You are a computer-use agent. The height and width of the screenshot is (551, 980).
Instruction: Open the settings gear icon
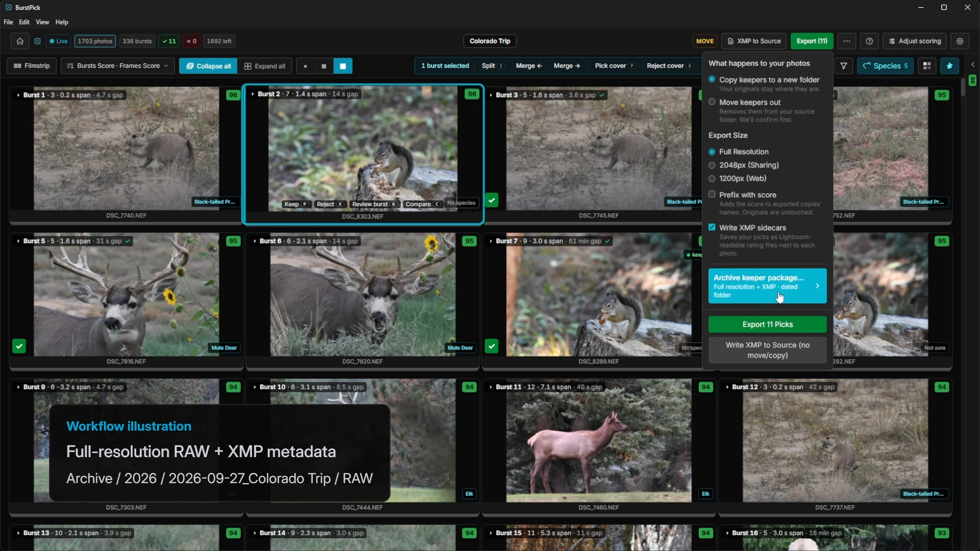pyautogui.click(x=960, y=41)
